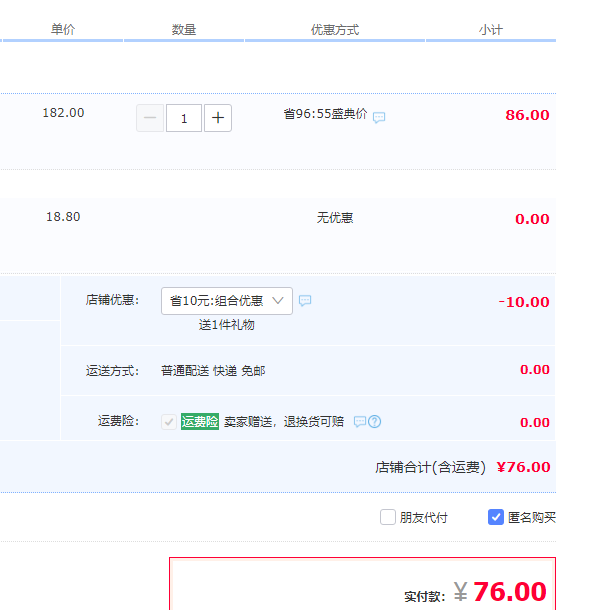The height and width of the screenshot is (610, 611).
Task: Decrease quantity with the minus button
Action: coord(150,118)
